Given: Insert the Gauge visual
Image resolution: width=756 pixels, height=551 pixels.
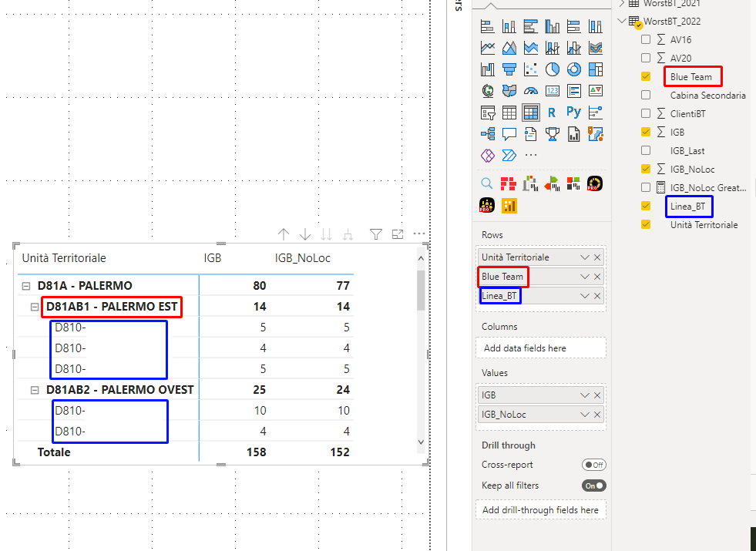Looking at the screenshot, I should coord(531,91).
